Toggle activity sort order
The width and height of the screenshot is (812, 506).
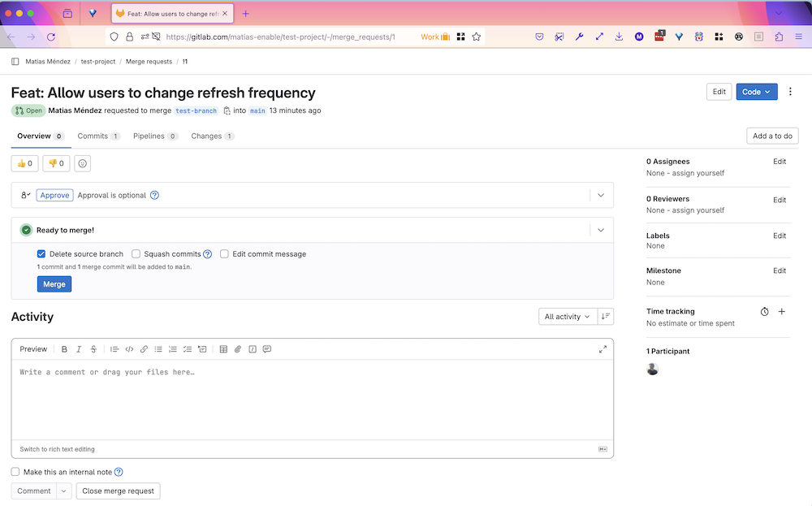click(606, 317)
